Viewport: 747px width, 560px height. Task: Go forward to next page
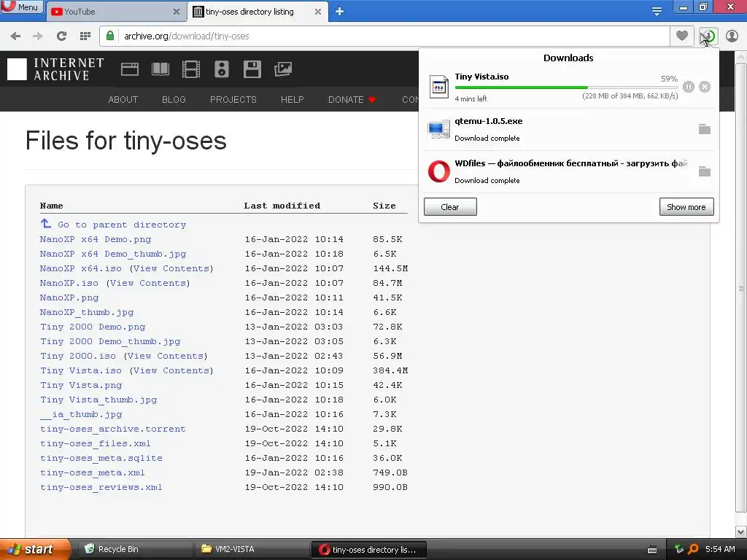click(38, 36)
